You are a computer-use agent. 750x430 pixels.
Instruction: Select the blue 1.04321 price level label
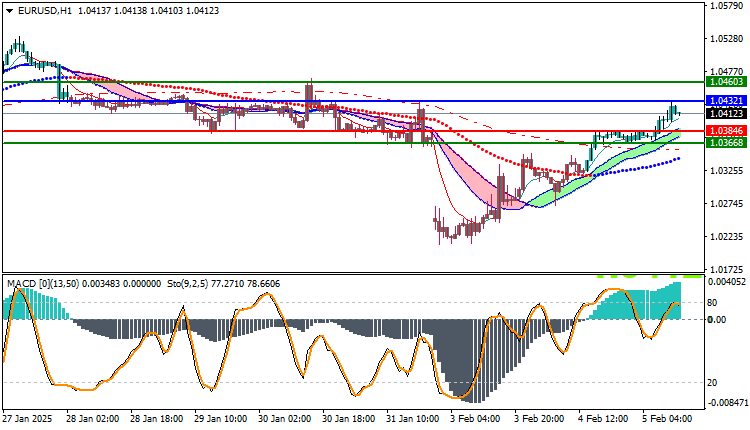tap(727, 101)
